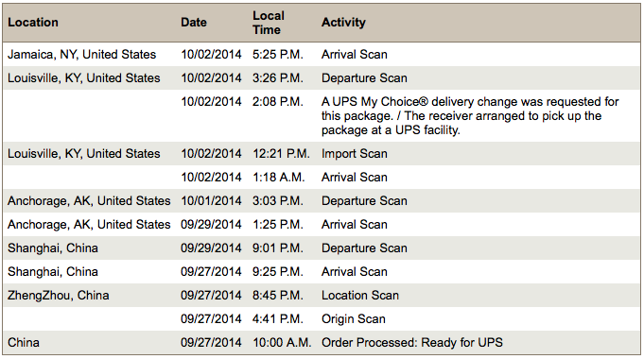This screenshot has height=359, width=644.
Task: Select the 1:18 A.M. Arrival Scan row
Action: [x=322, y=178]
